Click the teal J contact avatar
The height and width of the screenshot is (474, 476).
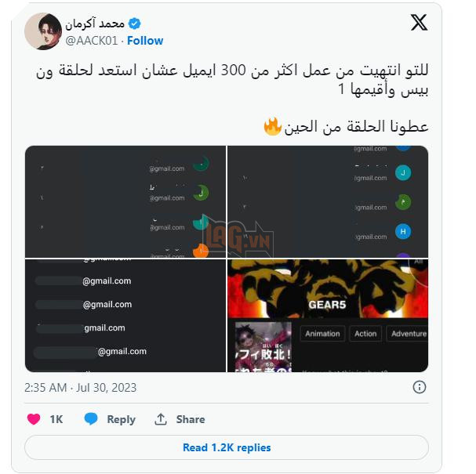click(x=403, y=173)
